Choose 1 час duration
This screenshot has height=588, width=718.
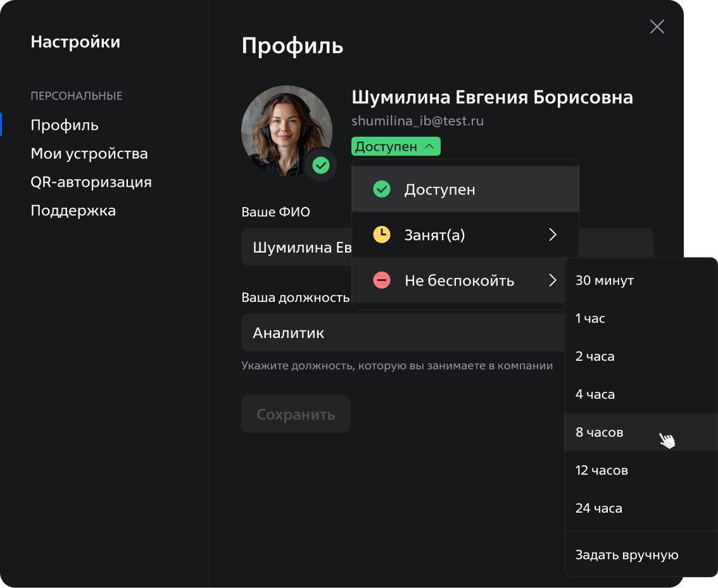(x=591, y=318)
